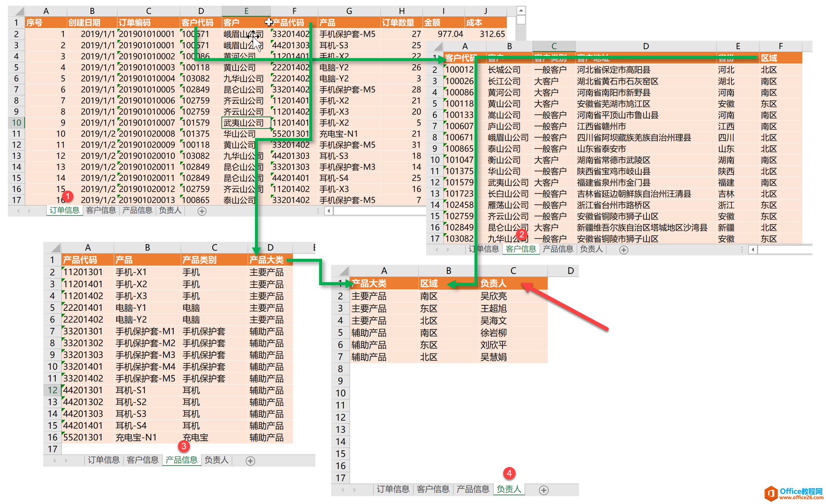
Task: Click select-all corner of 负责人 sheet
Action: pyautogui.click(x=341, y=271)
